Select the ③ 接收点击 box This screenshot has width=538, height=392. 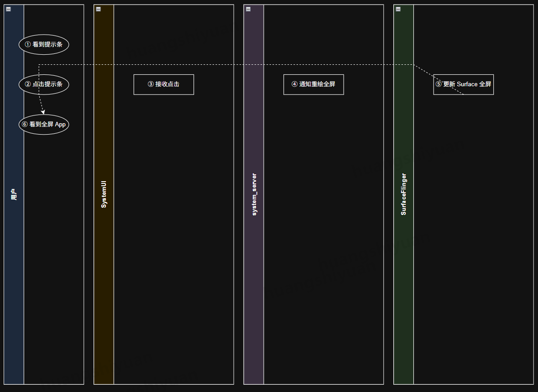point(164,84)
